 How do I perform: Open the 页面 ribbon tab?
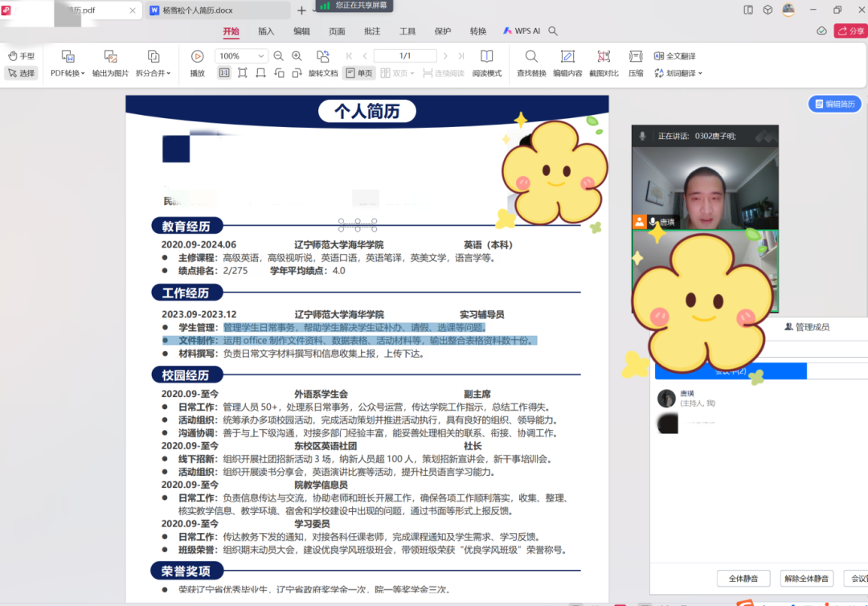[337, 31]
